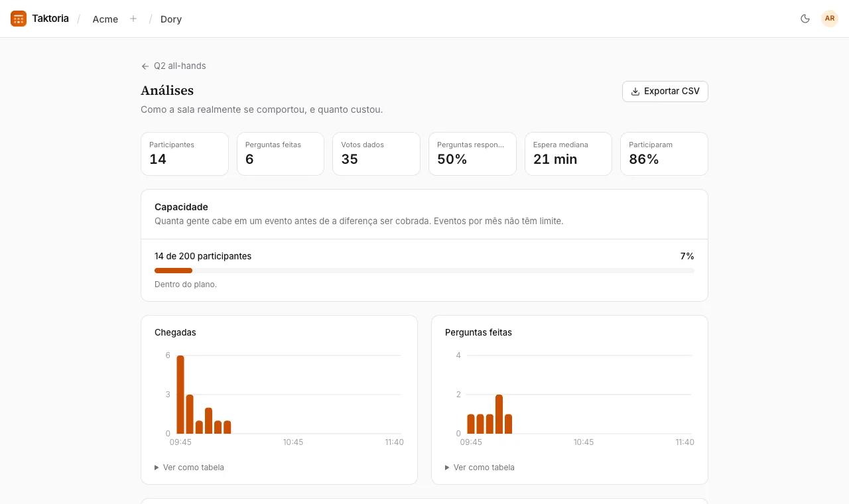
Task: Go back using the arrow beside Q2 all-hands
Action: [x=145, y=66]
